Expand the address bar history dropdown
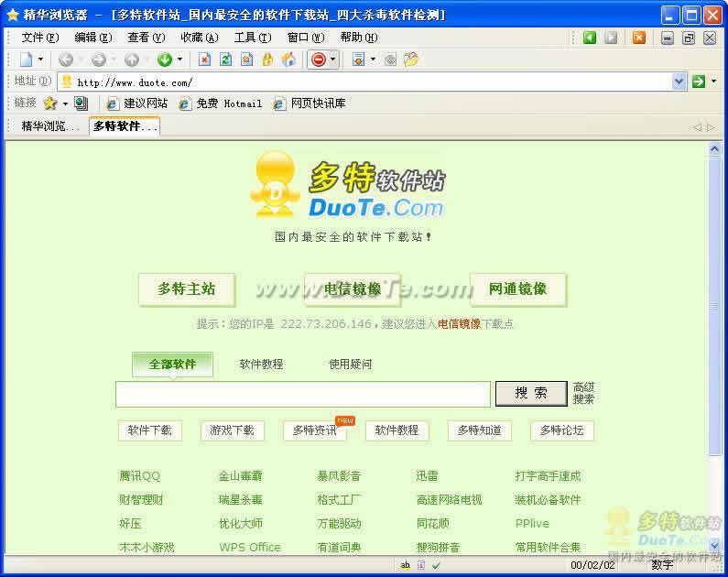 pyautogui.click(x=679, y=82)
